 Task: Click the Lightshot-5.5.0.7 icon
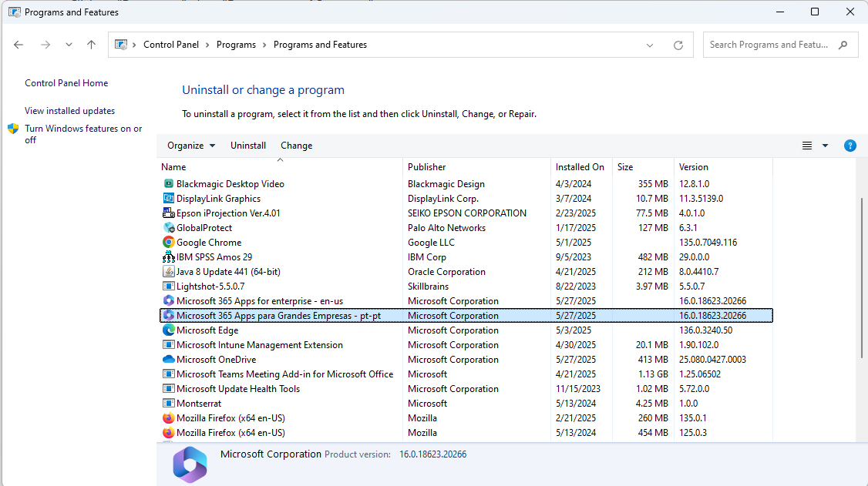tap(168, 287)
